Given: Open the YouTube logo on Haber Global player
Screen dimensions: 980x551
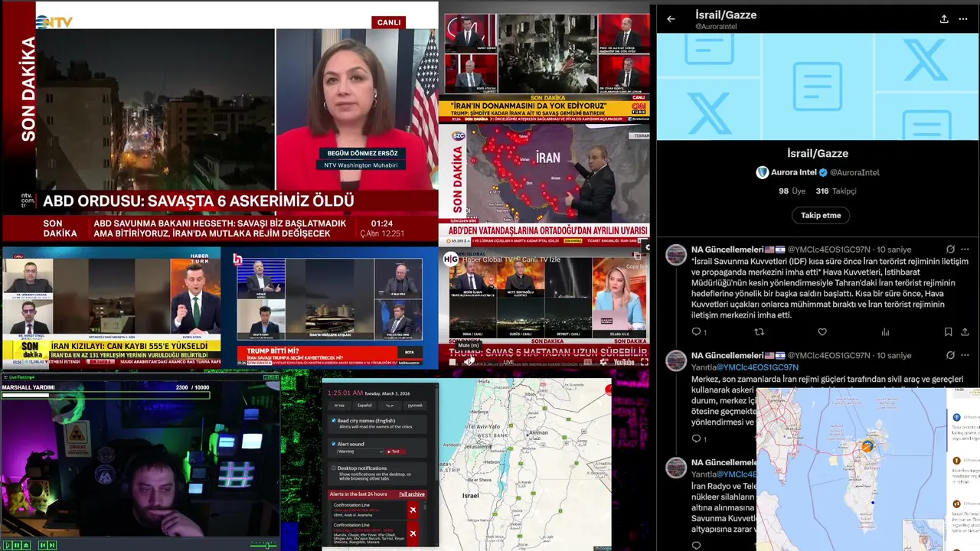Looking at the screenshot, I should (624, 362).
